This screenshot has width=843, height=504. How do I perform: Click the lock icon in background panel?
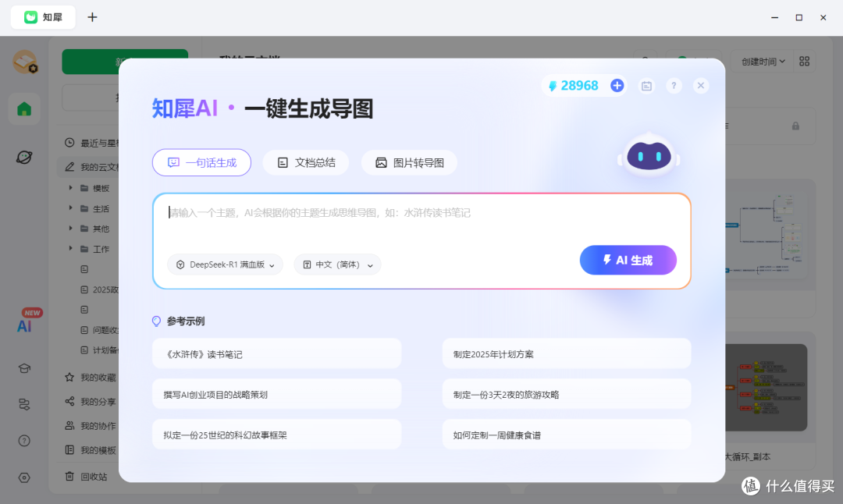point(795,126)
